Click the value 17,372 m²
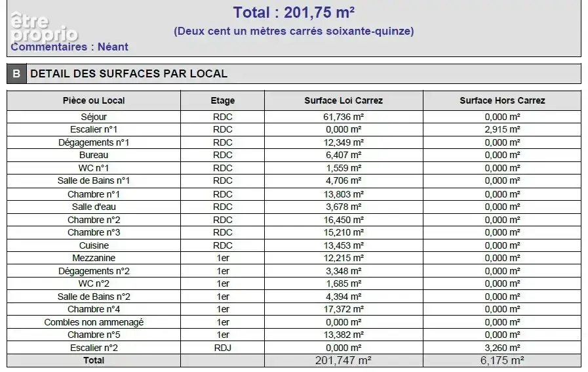 343,309
